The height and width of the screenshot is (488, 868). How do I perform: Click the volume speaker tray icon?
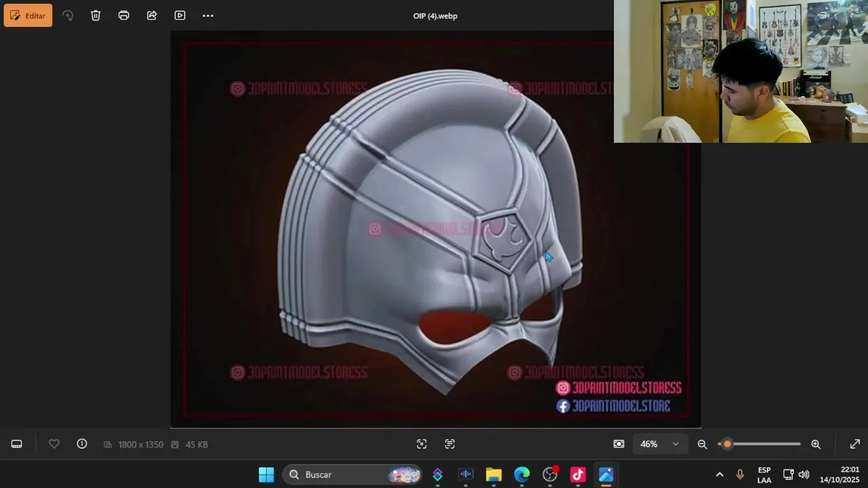coord(804,474)
